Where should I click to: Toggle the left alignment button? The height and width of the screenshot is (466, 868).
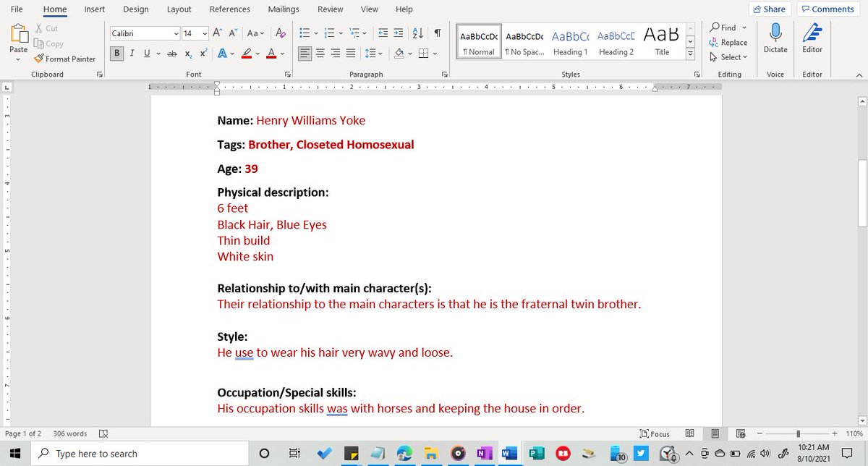(305, 54)
